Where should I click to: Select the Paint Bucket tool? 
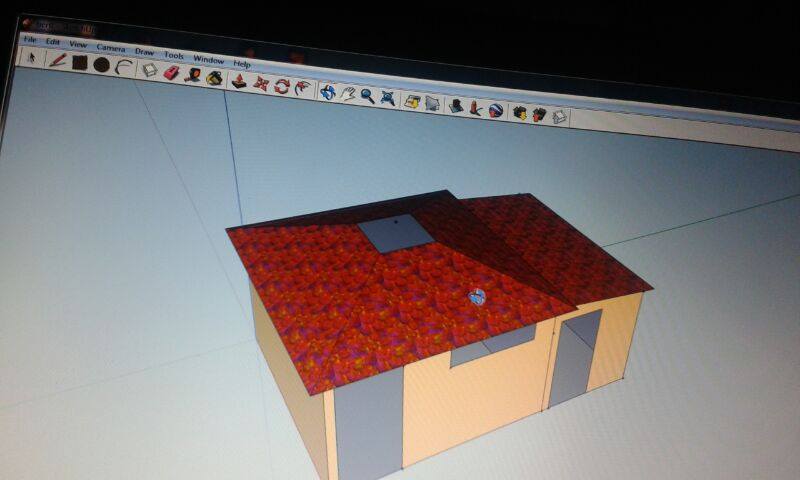(x=214, y=78)
